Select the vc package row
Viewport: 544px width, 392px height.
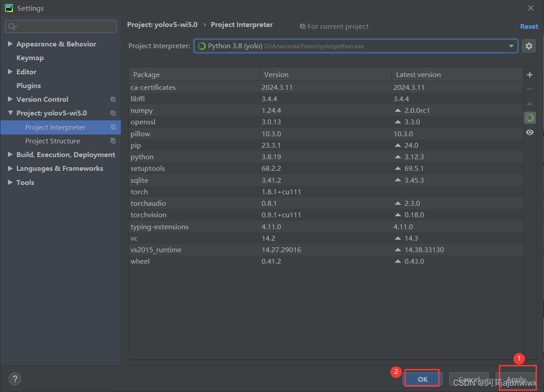click(x=326, y=238)
